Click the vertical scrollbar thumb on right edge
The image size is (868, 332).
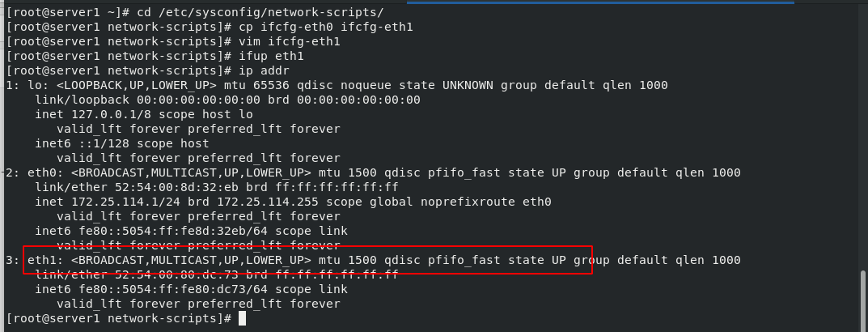pos(863,300)
